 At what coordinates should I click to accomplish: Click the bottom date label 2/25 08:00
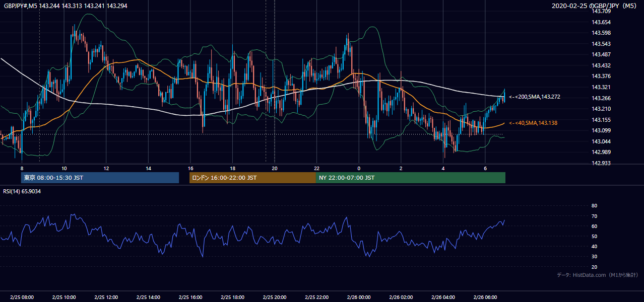[x=22, y=297]
